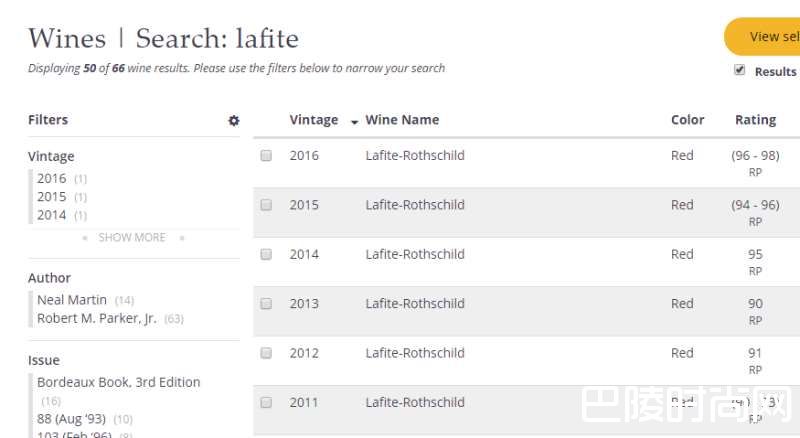Select the 2011 Lafite-Rothschild row checkbox
800x438 pixels.
[266, 402]
